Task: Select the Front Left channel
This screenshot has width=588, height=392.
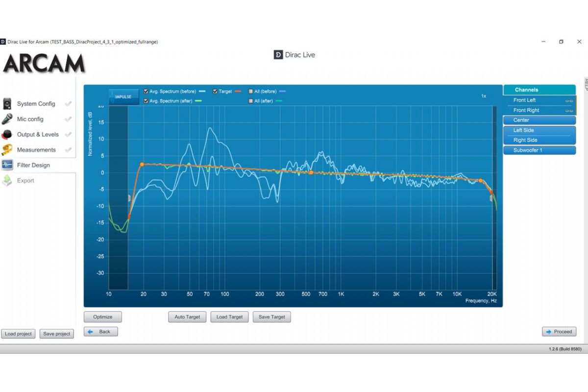Action: [539, 100]
